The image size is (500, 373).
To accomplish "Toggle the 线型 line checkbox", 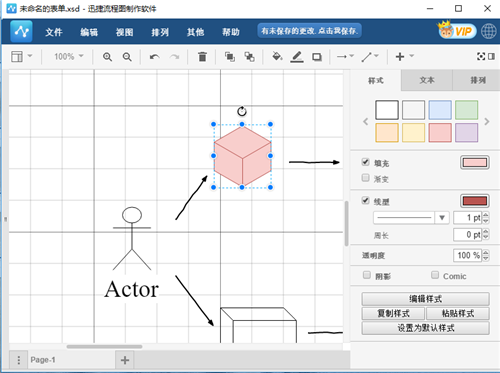I will pyautogui.click(x=366, y=200).
